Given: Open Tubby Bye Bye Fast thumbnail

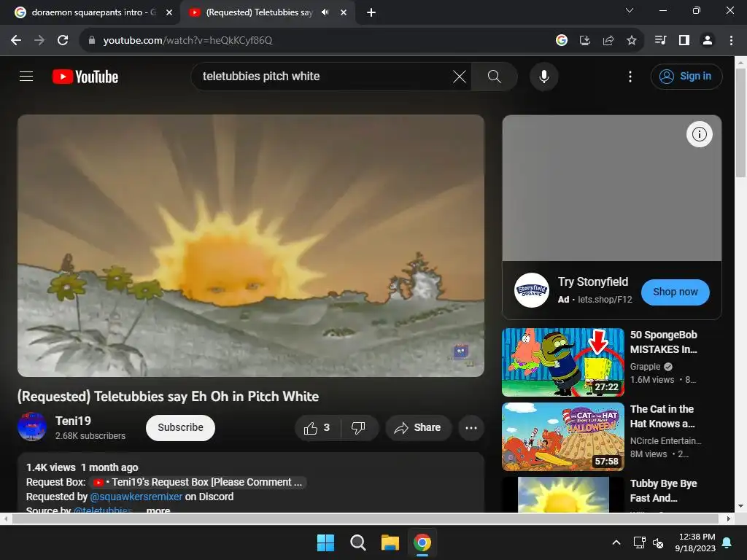Looking at the screenshot, I should (x=562, y=495).
